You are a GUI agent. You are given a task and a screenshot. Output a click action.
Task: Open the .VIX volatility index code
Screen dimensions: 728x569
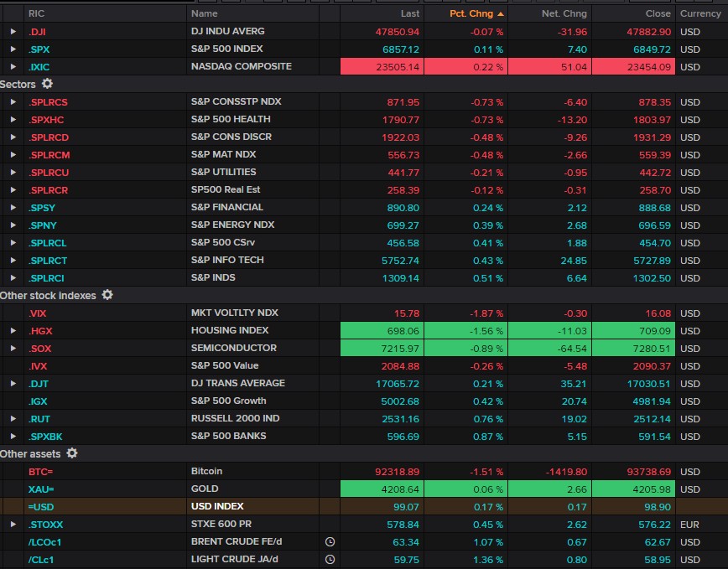[x=37, y=313]
